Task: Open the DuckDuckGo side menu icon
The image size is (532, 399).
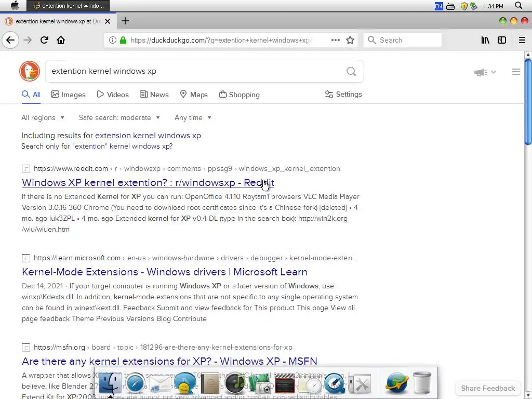Action: (x=516, y=72)
